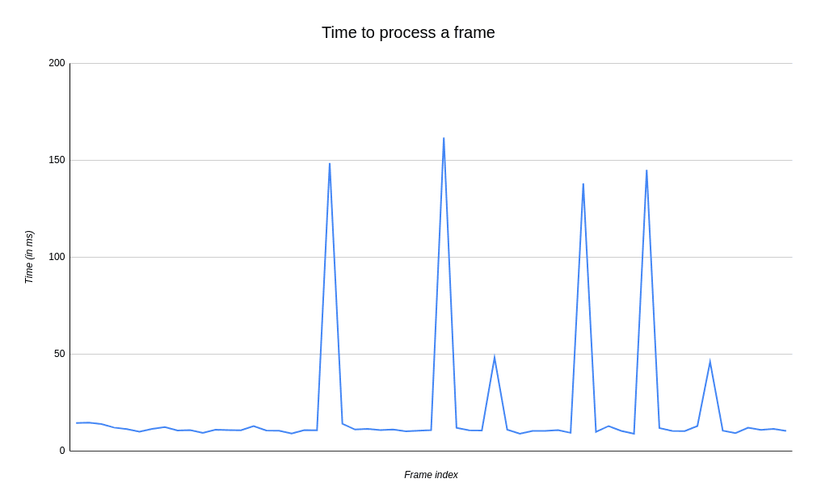Click the 100 y-axis tick label
817x504 pixels.
[57, 257]
